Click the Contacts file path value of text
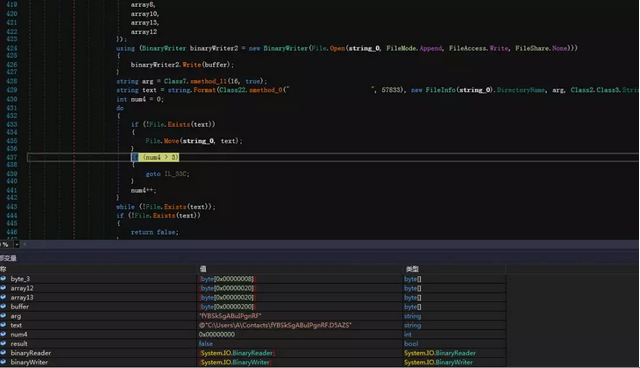 pyautogui.click(x=275, y=325)
